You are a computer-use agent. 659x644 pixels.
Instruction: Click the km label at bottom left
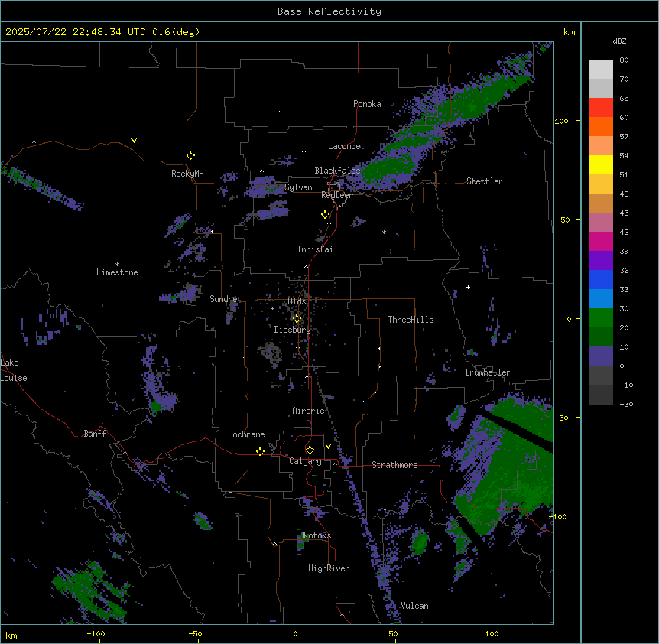[x=11, y=635]
